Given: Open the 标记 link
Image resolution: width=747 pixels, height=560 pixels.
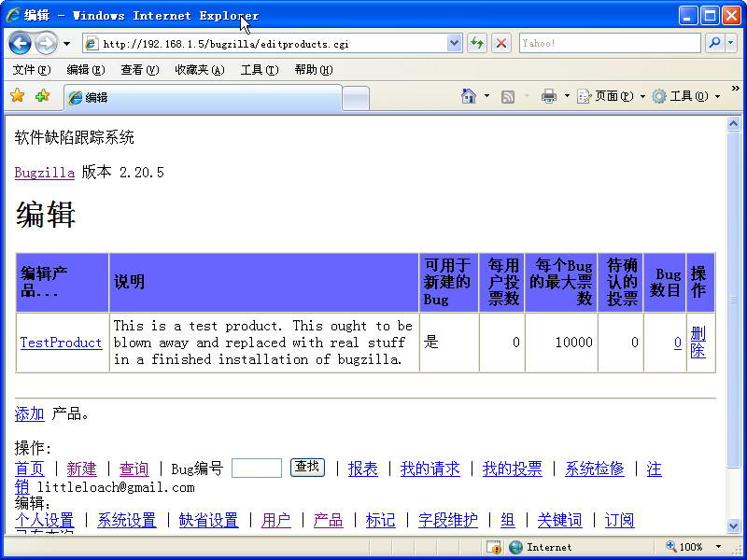Looking at the screenshot, I should point(381,520).
